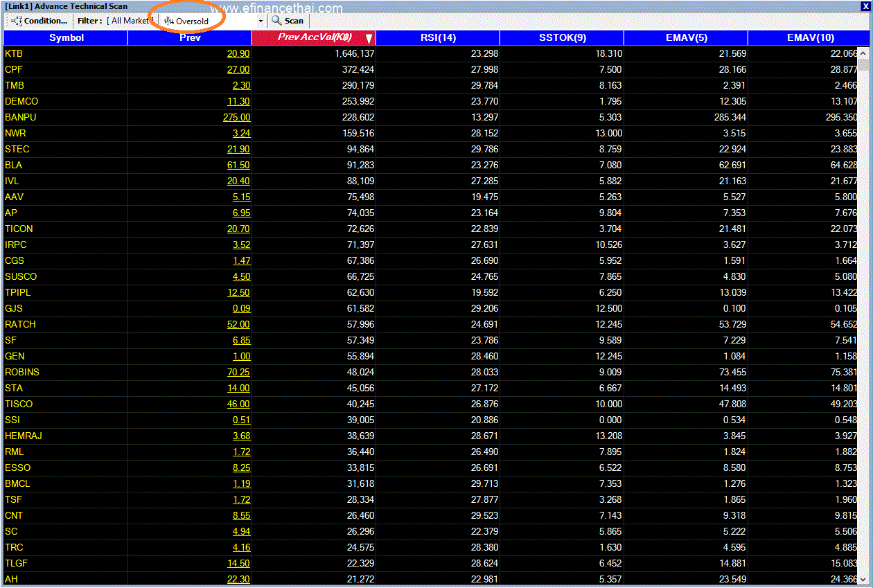
Task: Open the 1.47 Prev price link for CGS
Action: (241, 260)
